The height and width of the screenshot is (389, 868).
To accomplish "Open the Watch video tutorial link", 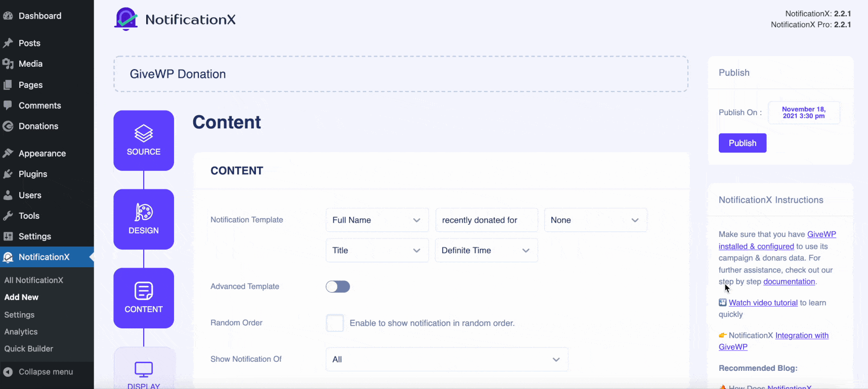I will [x=763, y=303].
